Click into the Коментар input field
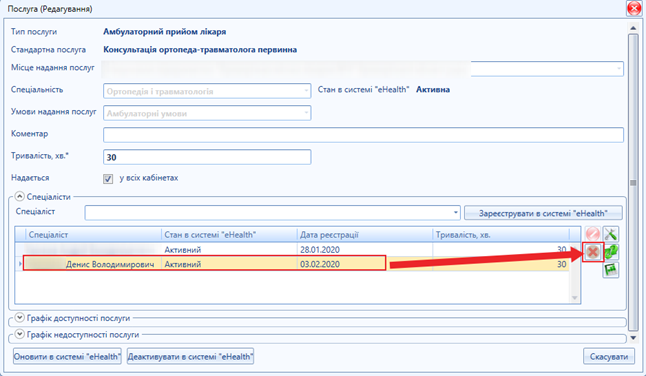646x376 pixels. point(363,135)
